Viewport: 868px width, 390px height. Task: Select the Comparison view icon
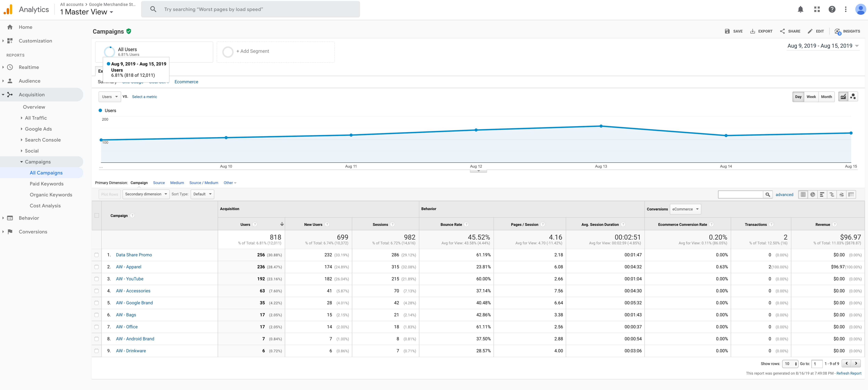click(x=832, y=195)
